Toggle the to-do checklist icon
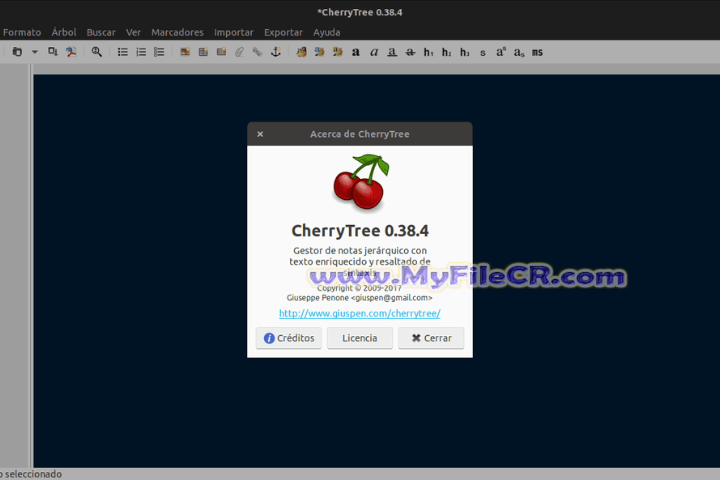Image resolution: width=720 pixels, height=480 pixels. click(x=159, y=52)
